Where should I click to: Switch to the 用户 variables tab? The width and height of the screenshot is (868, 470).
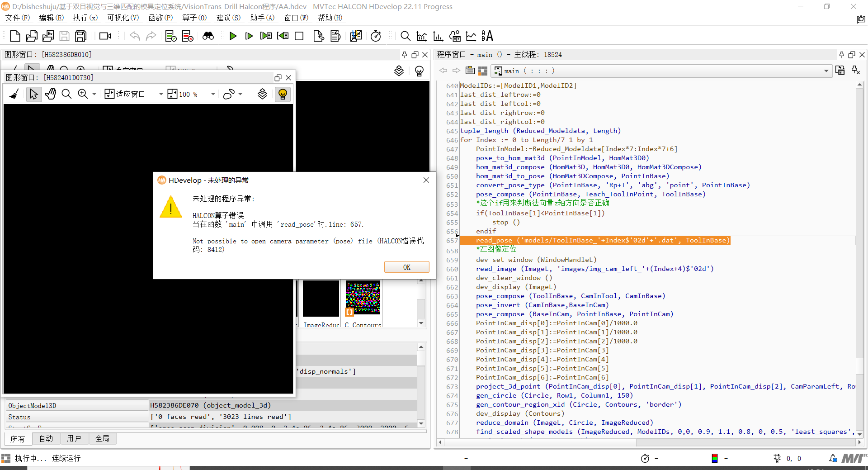(x=74, y=438)
